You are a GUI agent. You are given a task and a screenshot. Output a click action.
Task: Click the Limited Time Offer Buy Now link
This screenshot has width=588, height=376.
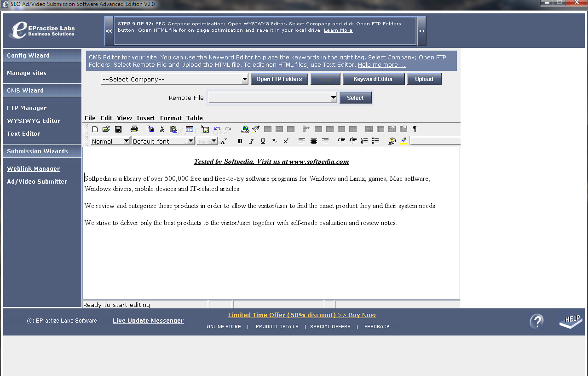pos(302,315)
